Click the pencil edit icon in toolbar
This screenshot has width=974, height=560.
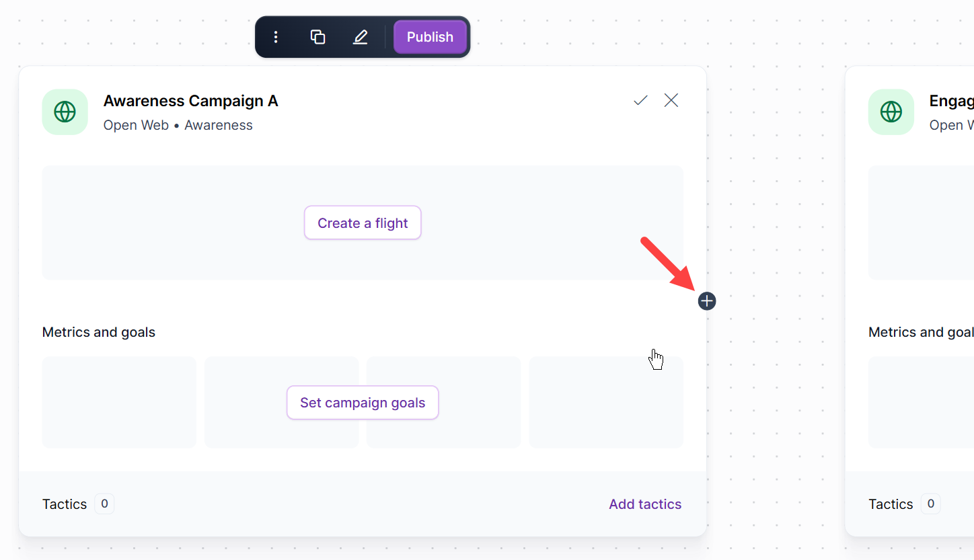pos(361,37)
